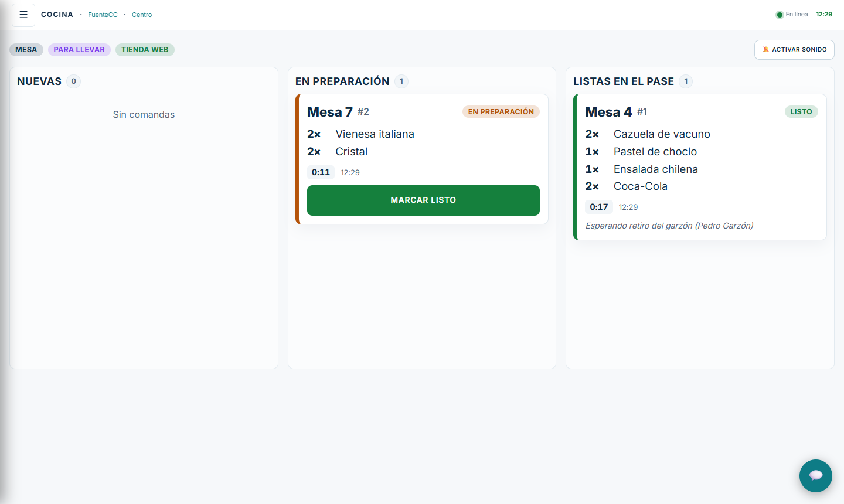Click the En línea status text

pyautogui.click(x=797, y=15)
